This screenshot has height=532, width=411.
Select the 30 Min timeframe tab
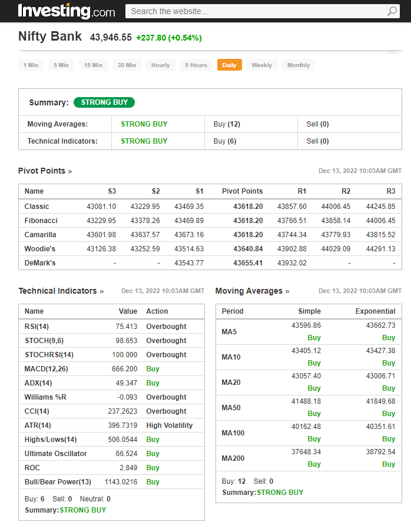(127, 65)
